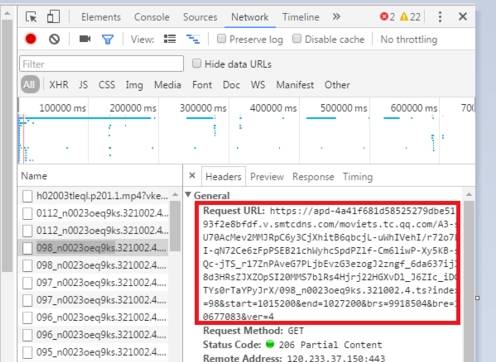Click the request list scroll-up arrow

coord(175,195)
